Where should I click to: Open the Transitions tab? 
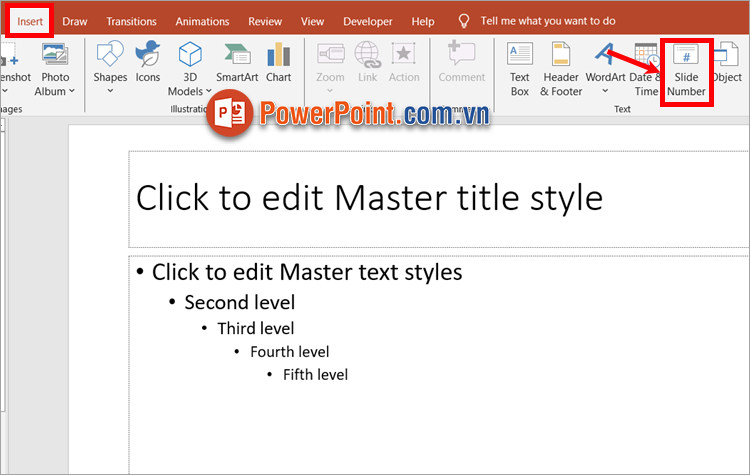tap(131, 22)
